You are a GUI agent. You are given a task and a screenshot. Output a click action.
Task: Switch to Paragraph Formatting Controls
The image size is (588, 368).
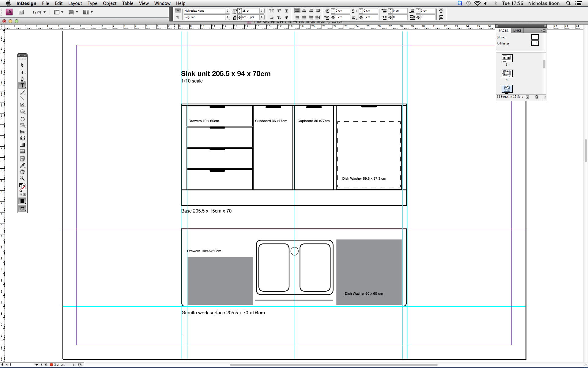(x=178, y=17)
